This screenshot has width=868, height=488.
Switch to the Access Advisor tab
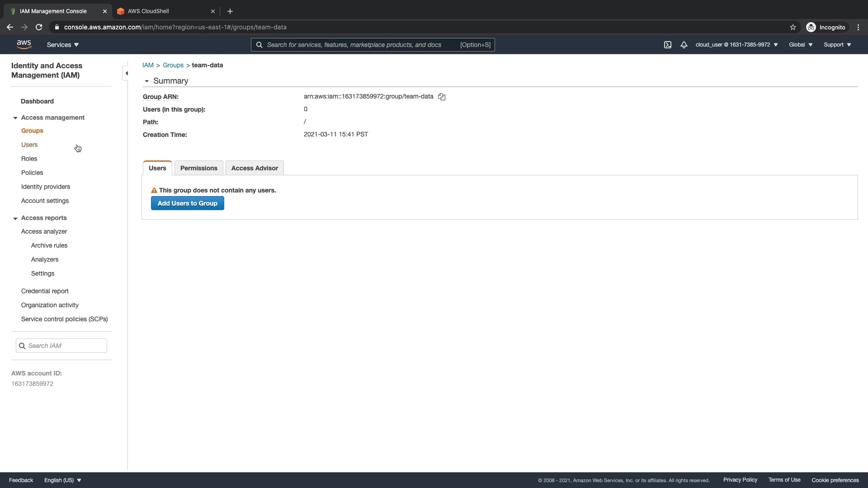255,168
